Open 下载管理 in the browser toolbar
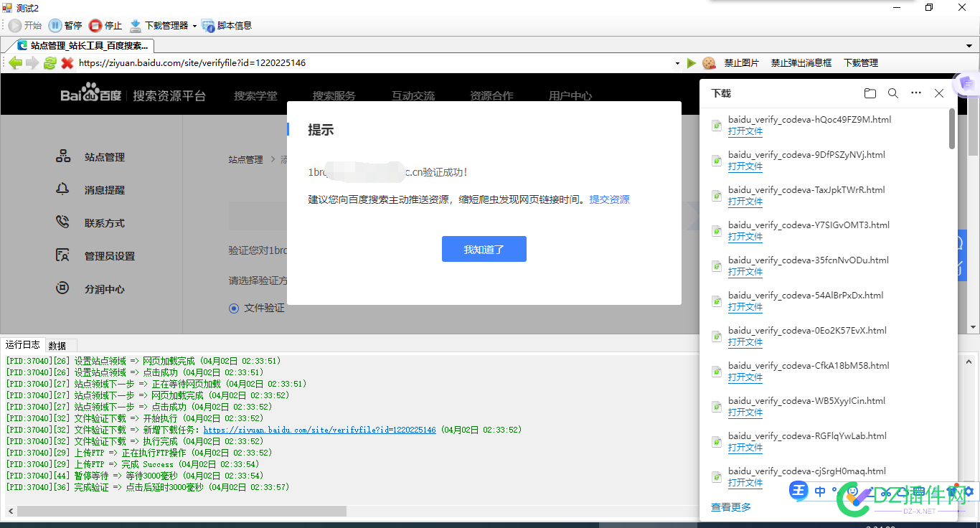980x528 pixels. click(861, 63)
